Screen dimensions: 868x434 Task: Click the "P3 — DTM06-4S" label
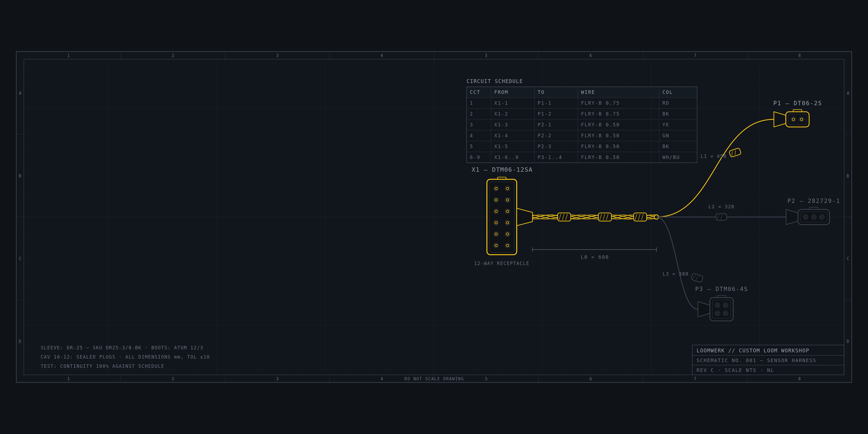point(722,289)
